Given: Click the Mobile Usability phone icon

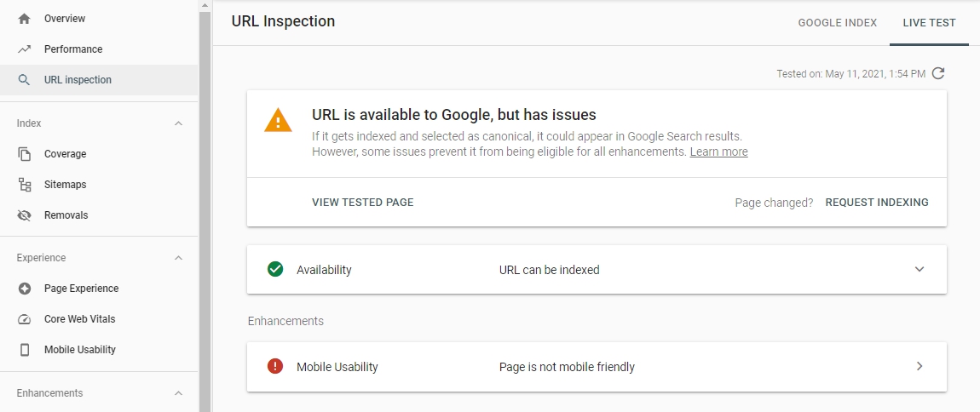Looking at the screenshot, I should (x=25, y=350).
